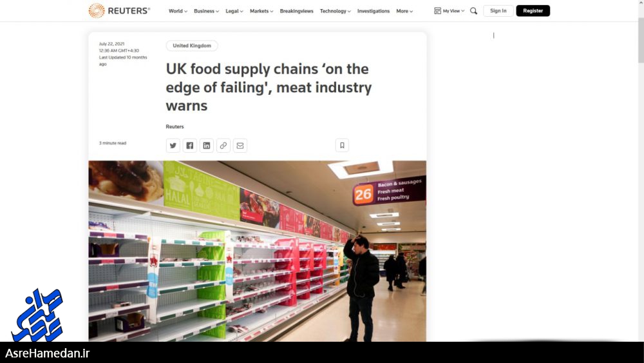644x363 pixels.
Task: Select the United Kingdom tag
Action: [192, 46]
